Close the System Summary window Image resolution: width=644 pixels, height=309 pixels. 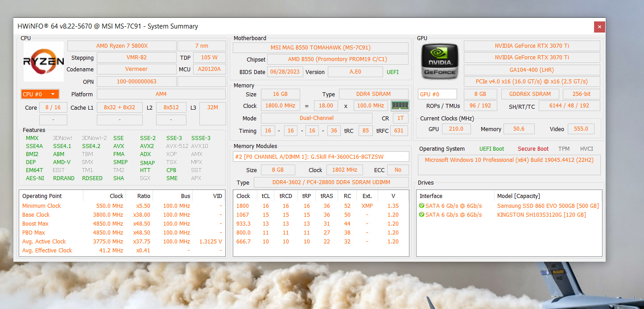[x=599, y=27]
